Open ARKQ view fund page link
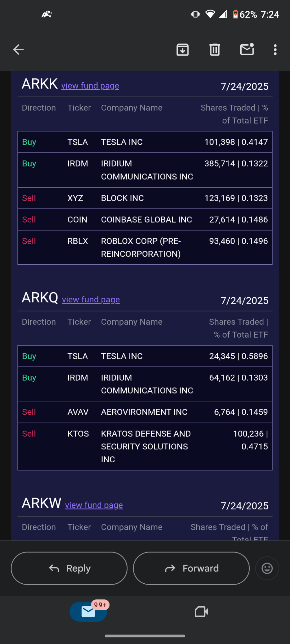Screen dimensions: 290x644 point(91,300)
